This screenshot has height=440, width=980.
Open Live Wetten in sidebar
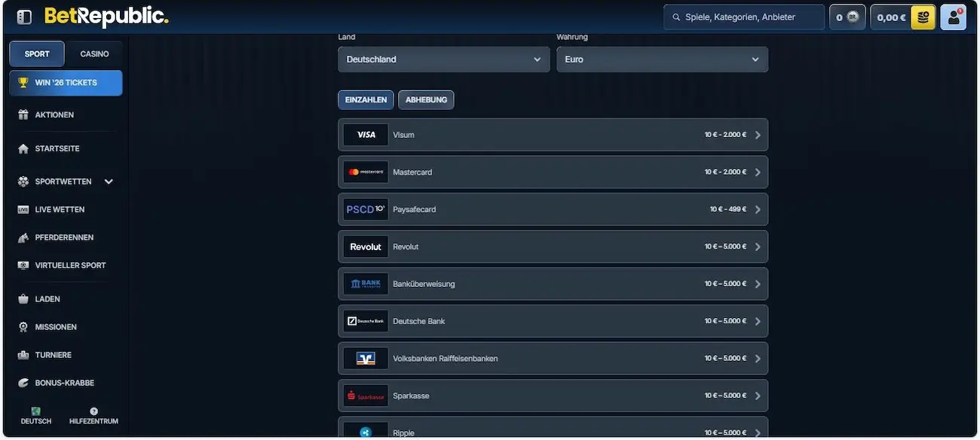[x=60, y=209]
